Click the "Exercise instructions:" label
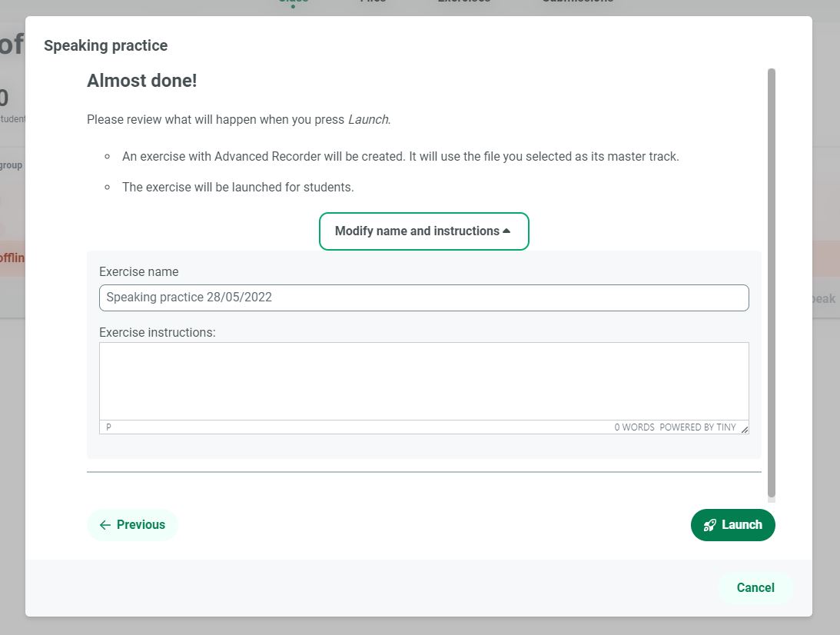840x635 pixels. (157, 333)
